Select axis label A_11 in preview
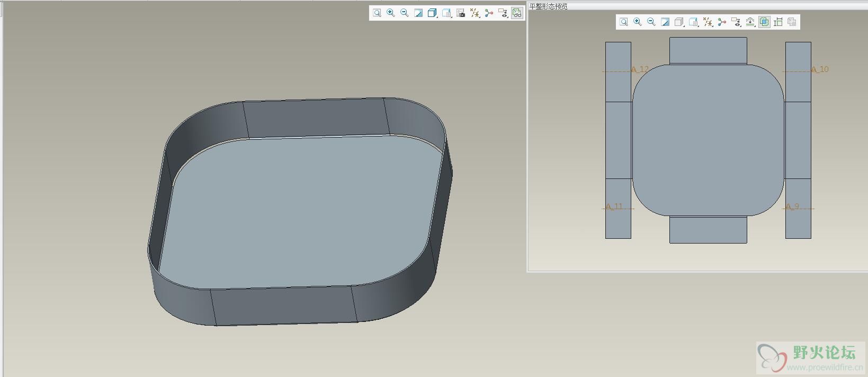868x377 pixels. (614, 207)
